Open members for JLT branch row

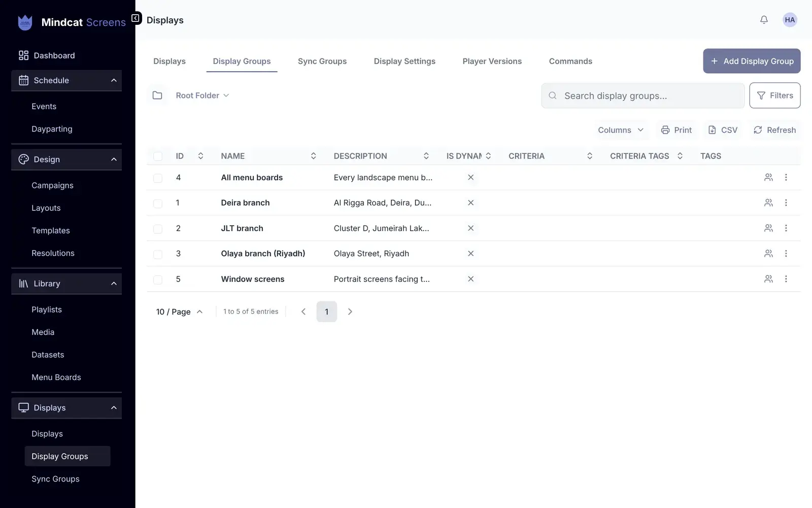(768, 228)
